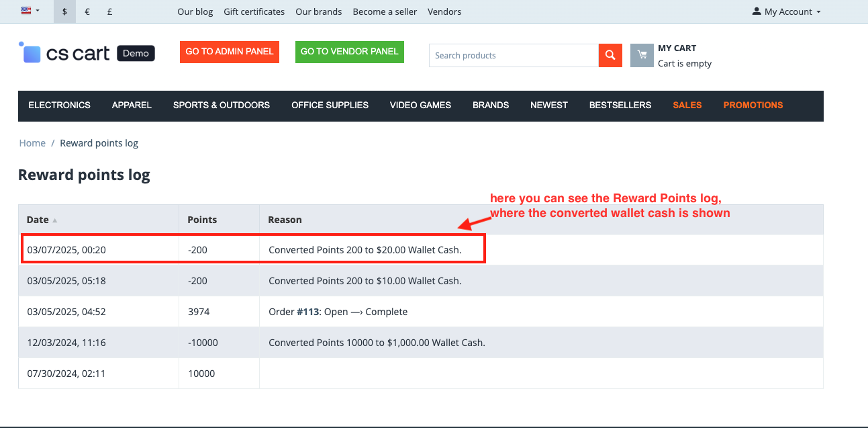
Task: Open the shopping cart icon
Action: click(642, 56)
